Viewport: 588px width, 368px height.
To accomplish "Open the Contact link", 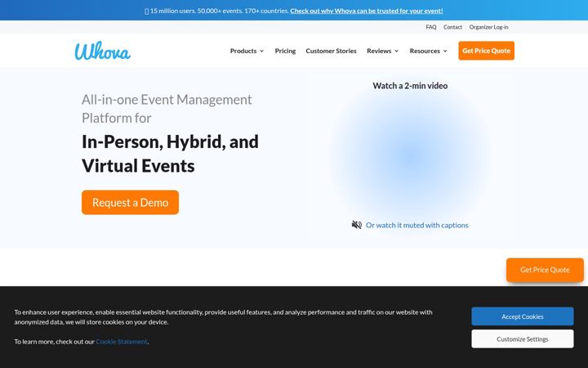I will coord(452,27).
